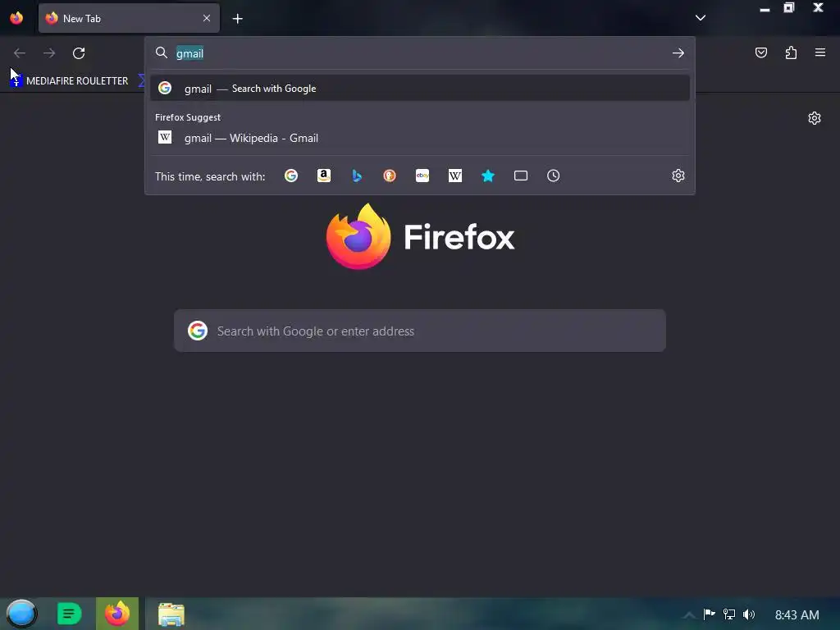Search this time with Wikipedia
The height and width of the screenshot is (630, 840).
454,176
